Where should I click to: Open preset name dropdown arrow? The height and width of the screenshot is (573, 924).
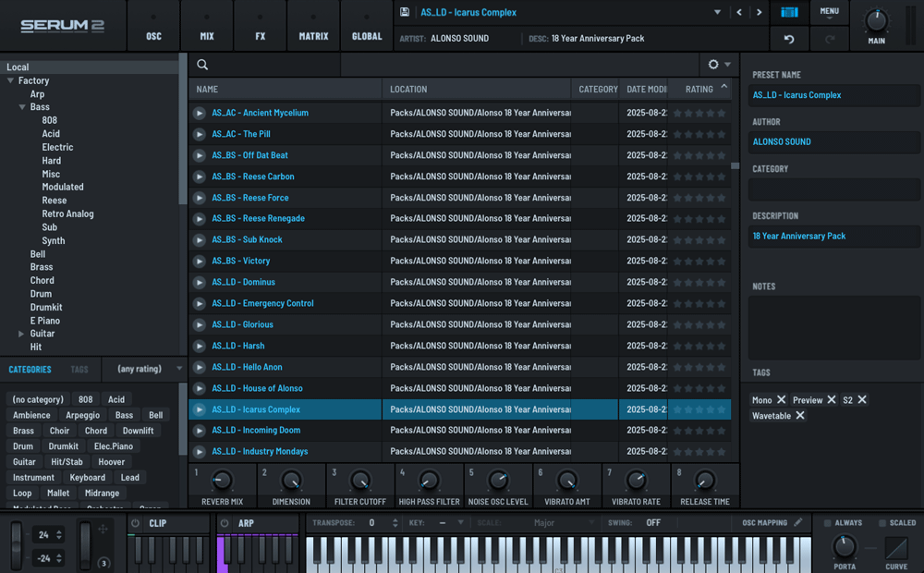717,12
